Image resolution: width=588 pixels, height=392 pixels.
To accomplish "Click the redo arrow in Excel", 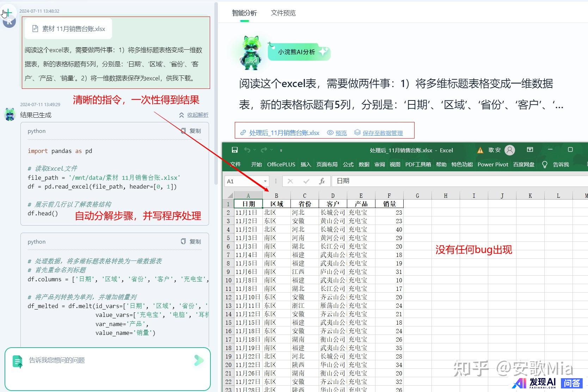I will point(264,150).
